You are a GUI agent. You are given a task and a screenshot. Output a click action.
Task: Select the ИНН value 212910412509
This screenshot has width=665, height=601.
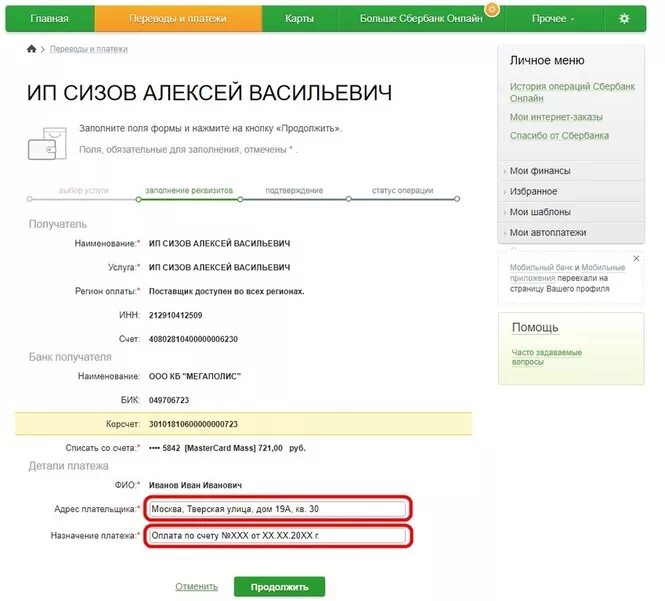(176, 315)
